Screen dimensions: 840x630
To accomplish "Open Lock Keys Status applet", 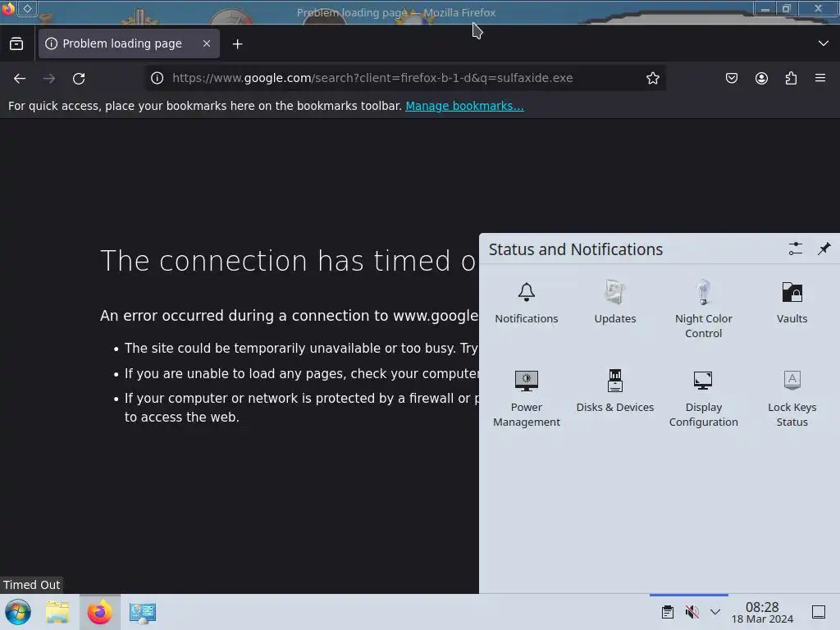I will (792, 398).
